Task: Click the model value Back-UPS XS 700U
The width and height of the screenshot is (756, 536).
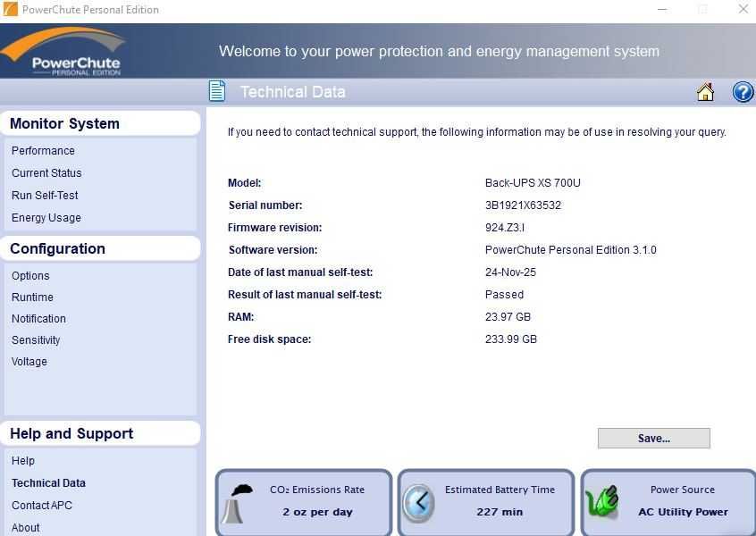Action: (533, 183)
